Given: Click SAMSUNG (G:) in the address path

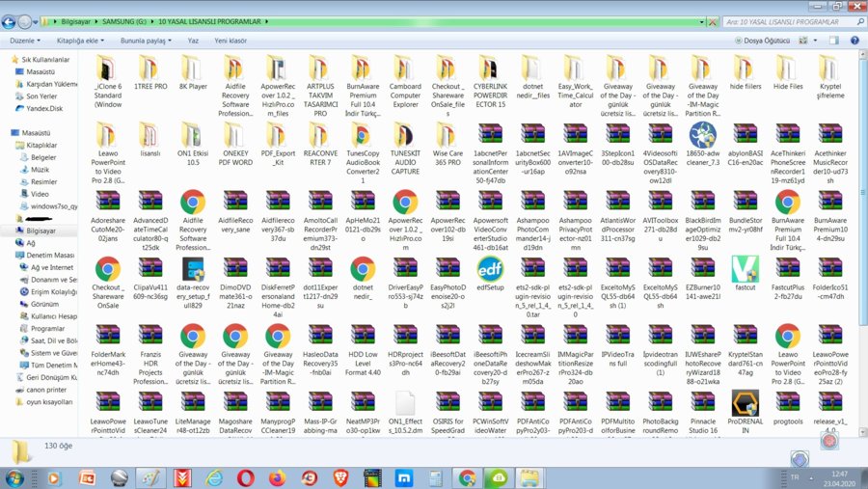Looking at the screenshot, I should pos(124,20).
